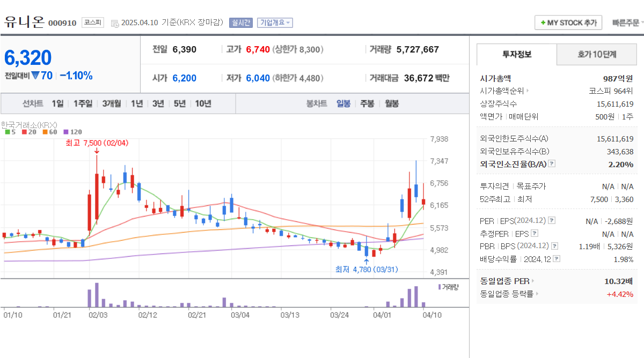This screenshot has height=358, width=644.
Task: Select the 1주일 line chart period
Action: pos(83,103)
